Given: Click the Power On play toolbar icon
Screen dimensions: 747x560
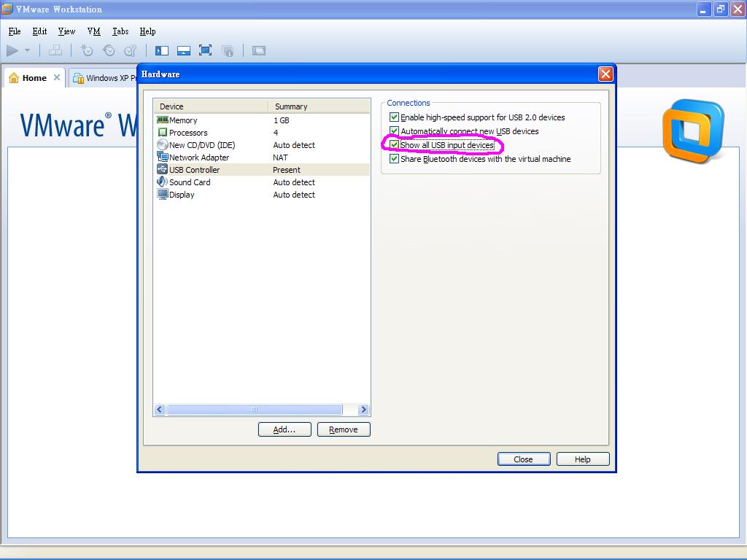Looking at the screenshot, I should click(x=12, y=50).
